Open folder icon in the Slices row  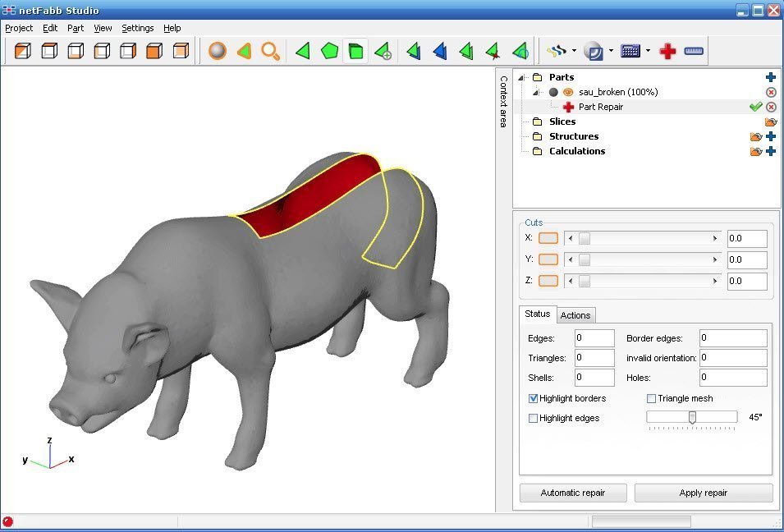point(771,122)
